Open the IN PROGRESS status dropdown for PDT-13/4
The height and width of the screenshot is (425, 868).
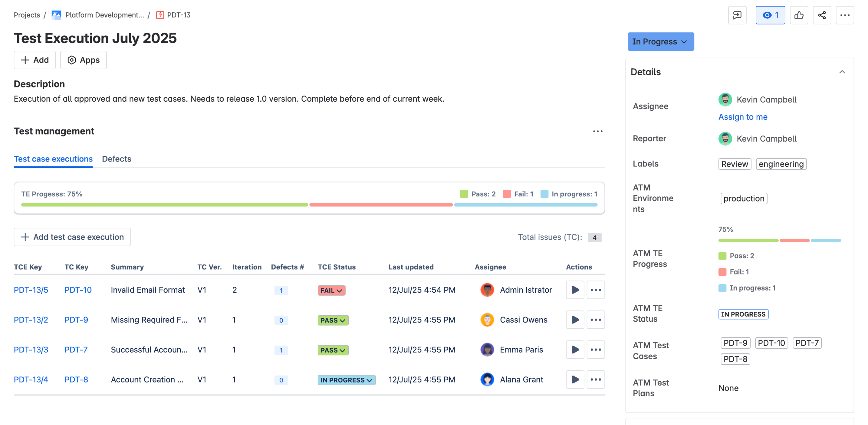coord(346,380)
